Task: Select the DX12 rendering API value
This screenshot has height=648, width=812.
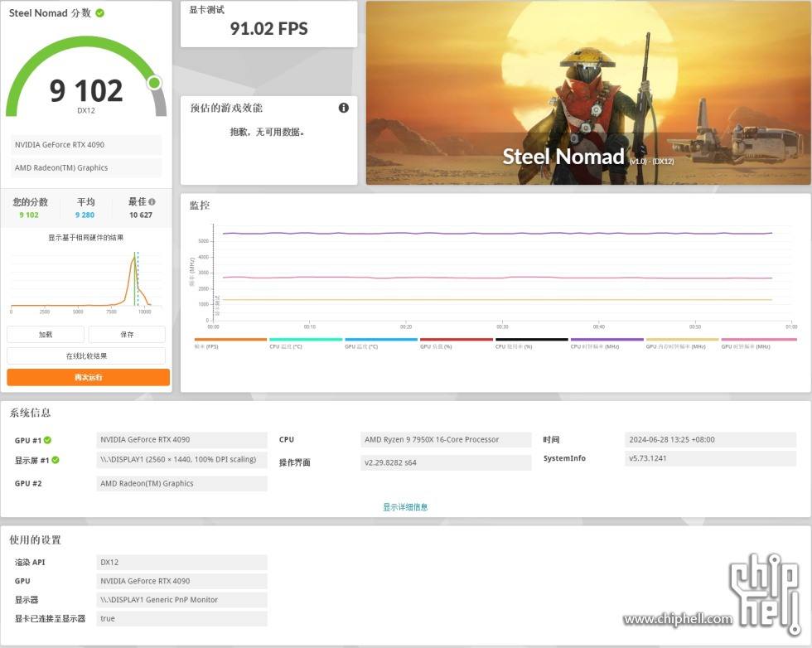Action: point(181,563)
